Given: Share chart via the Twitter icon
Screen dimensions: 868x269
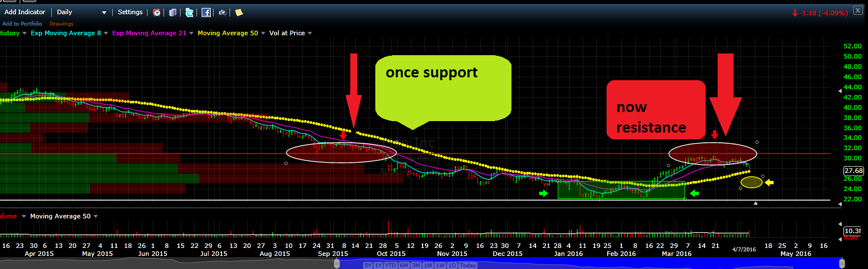Looking at the screenshot, I should coord(190,12).
